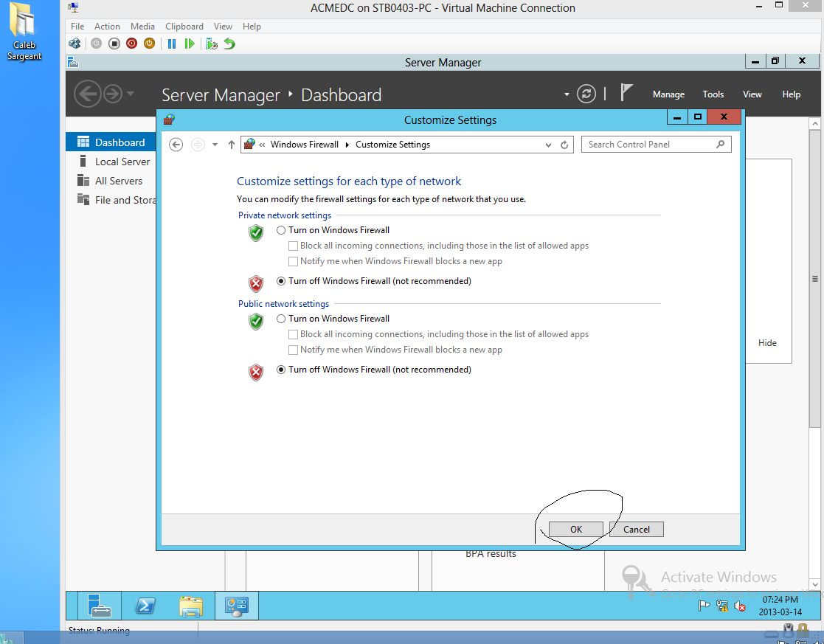Open the Caleb Sargeant desktop folder

24,32
